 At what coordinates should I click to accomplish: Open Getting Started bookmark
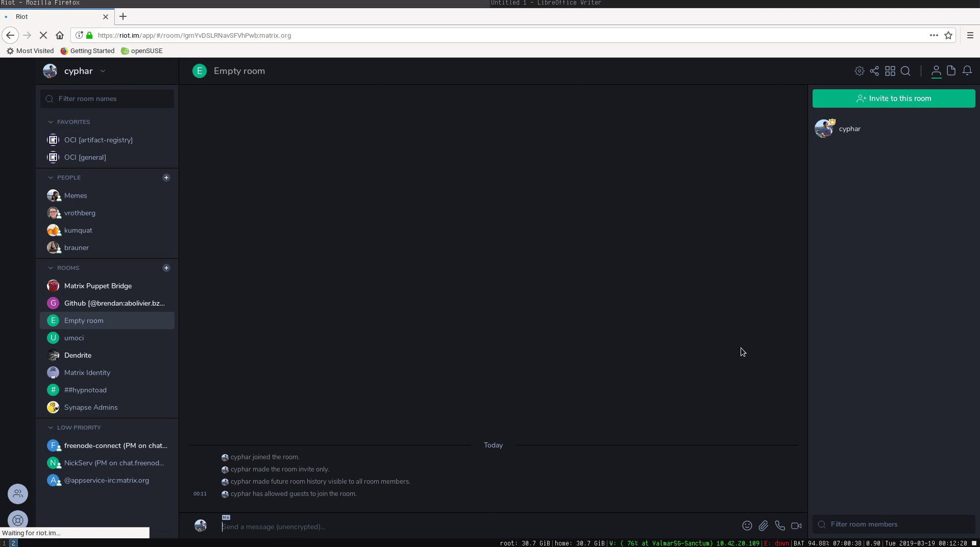(87, 51)
